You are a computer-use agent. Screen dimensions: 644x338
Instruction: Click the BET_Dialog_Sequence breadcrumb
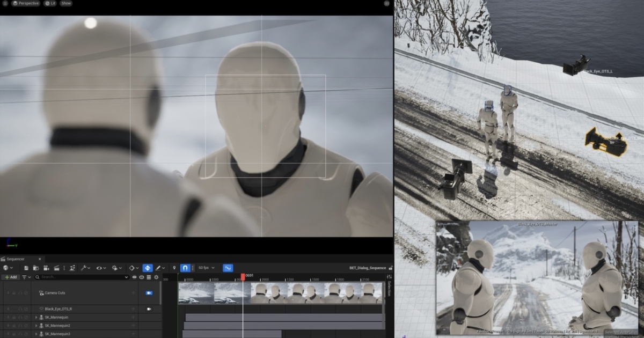[367, 268]
